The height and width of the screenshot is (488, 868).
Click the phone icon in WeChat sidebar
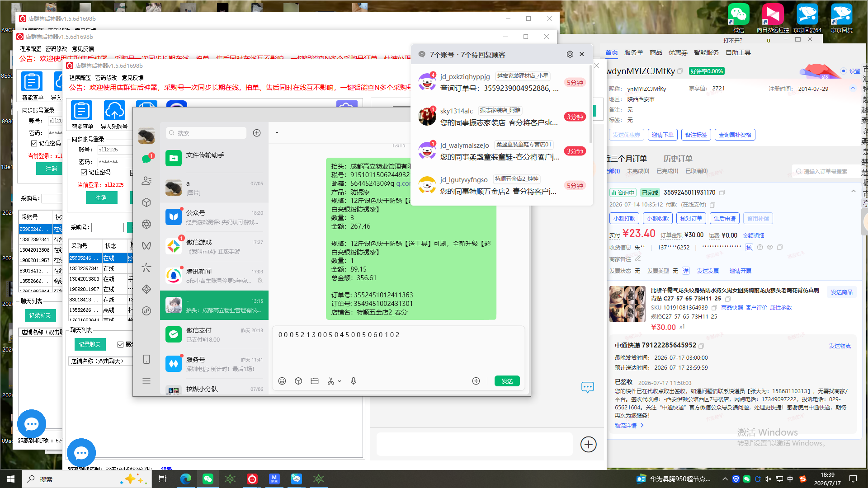pyautogui.click(x=146, y=359)
